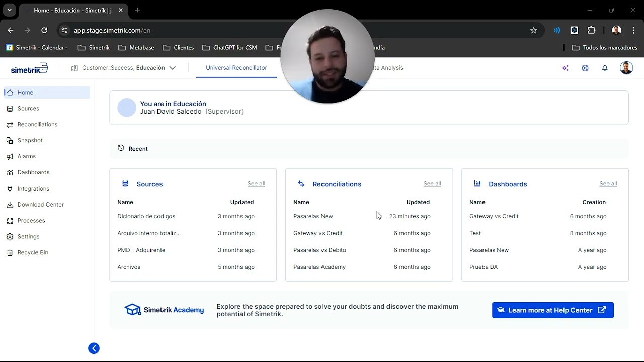Collapse the sidebar with blue arrow button
The image size is (644, 362).
pyautogui.click(x=94, y=348)
